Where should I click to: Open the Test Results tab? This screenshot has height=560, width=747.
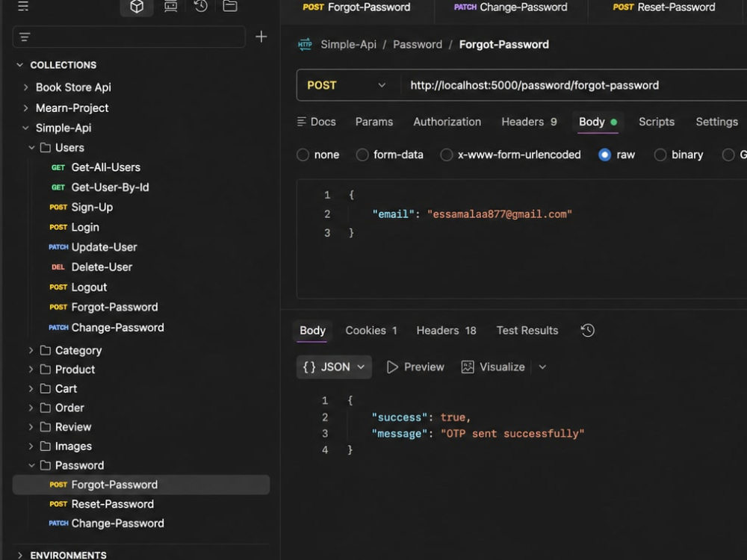[x=527, y=331]
